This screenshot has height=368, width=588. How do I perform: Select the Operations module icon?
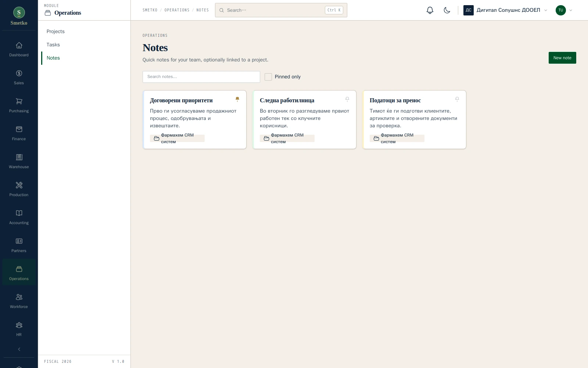tap(19, 273)
